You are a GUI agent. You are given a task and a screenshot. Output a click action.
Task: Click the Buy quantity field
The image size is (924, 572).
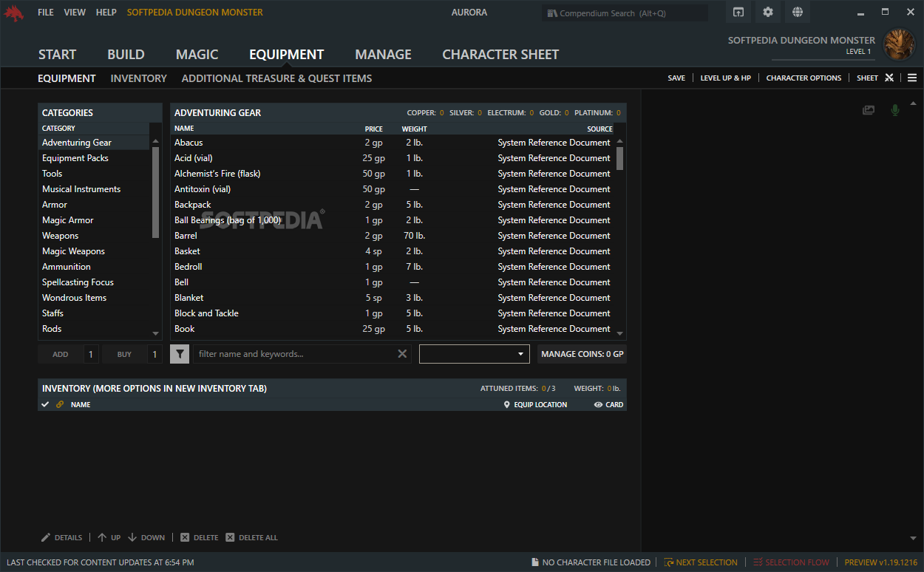(154, 354)
